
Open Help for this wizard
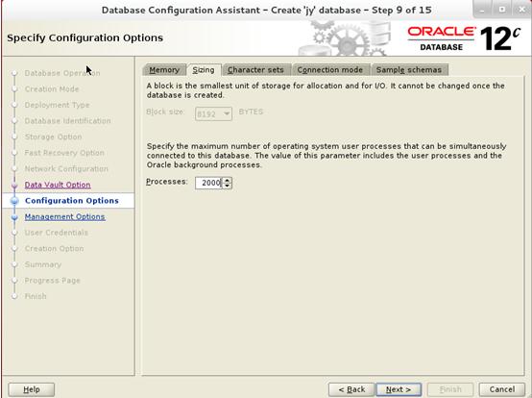tap(32, 389)
